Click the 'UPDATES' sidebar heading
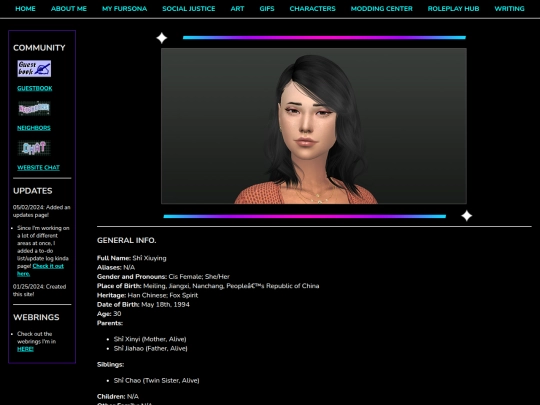The image size is (540, 405). (33, 191)
